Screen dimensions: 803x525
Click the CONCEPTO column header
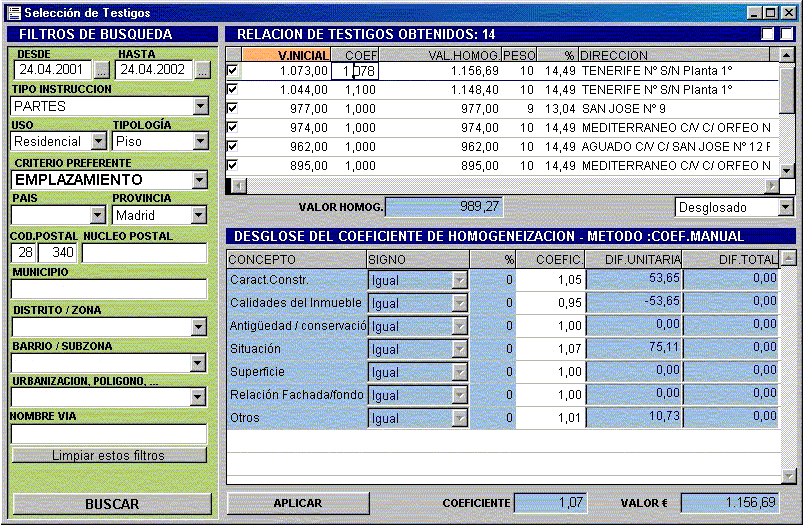click(x=297, y=259)
